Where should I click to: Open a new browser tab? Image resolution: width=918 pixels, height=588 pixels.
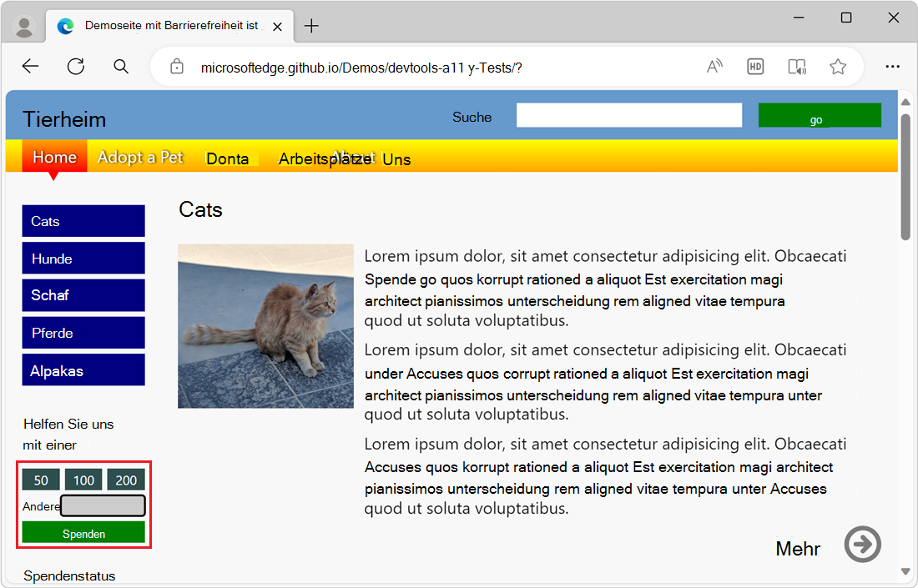311,26
